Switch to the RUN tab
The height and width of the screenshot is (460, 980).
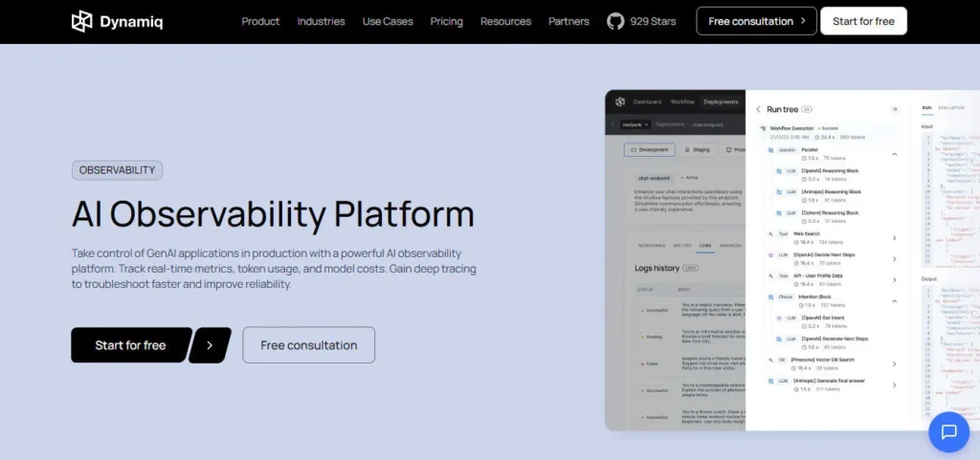click(927, 108)
